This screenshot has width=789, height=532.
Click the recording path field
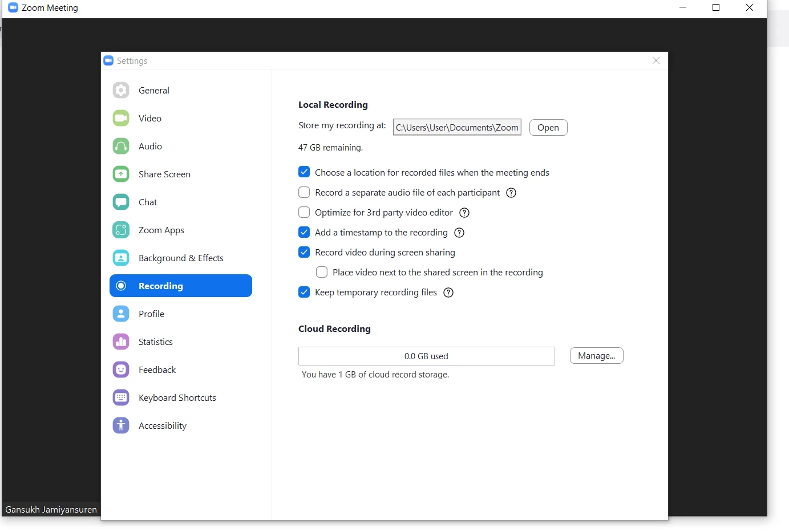point(457,127)
